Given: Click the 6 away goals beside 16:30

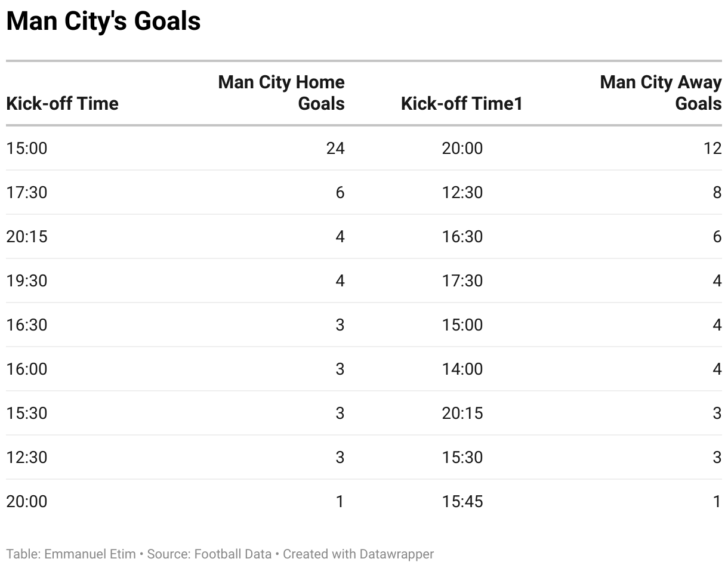Looking at the screenshot, I should click(x=717, y=236).
